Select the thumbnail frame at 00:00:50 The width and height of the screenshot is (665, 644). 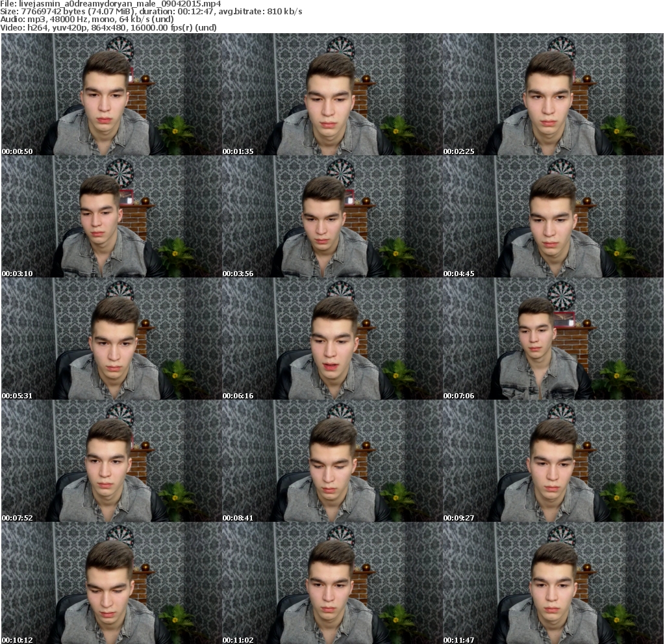(x=112, y=94)
